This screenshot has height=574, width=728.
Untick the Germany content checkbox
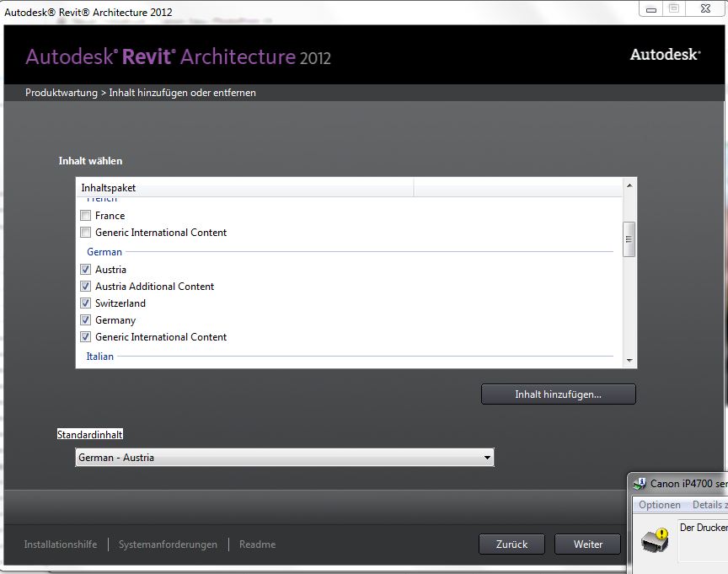[x=85, y=320]
